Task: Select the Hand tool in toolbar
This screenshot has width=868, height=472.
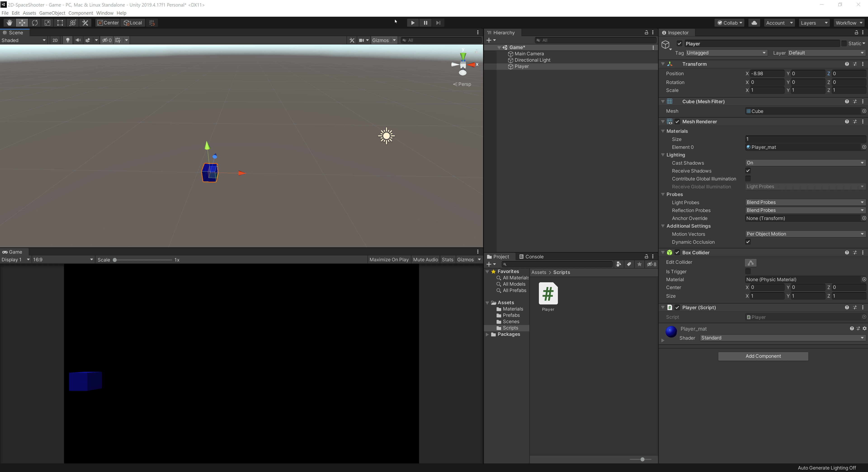Action: point(9,23)
